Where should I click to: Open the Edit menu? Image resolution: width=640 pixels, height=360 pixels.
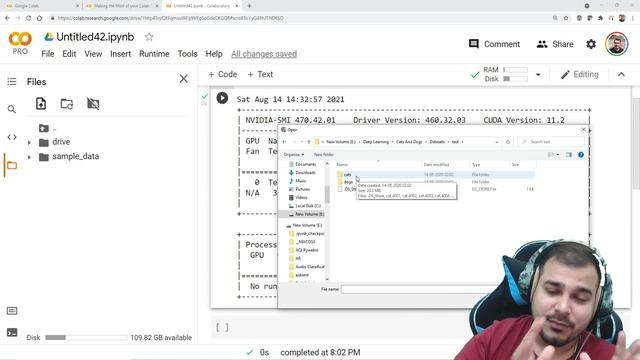69,54
